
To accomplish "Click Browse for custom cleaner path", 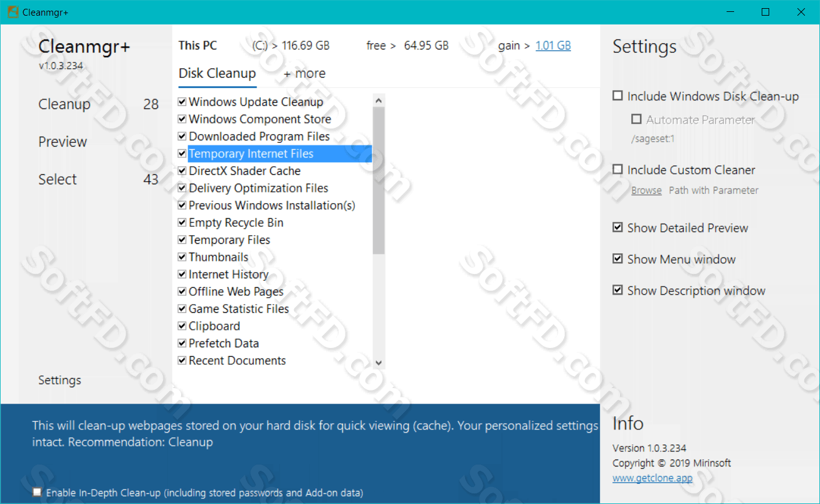I will click(646, 190).
